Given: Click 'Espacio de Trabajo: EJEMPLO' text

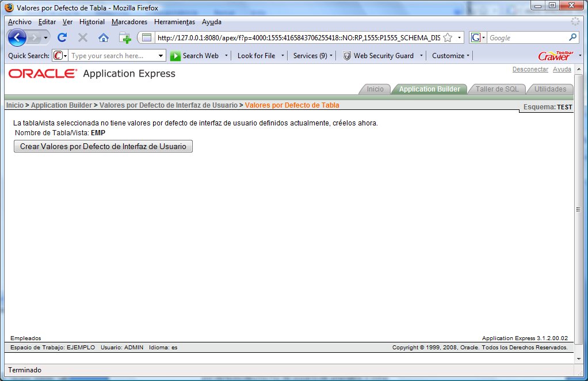Looking at the screenshot, I should (52, 348).
